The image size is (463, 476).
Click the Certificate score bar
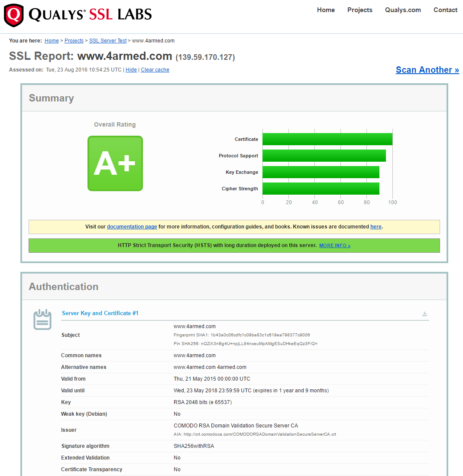coord(327,139)
